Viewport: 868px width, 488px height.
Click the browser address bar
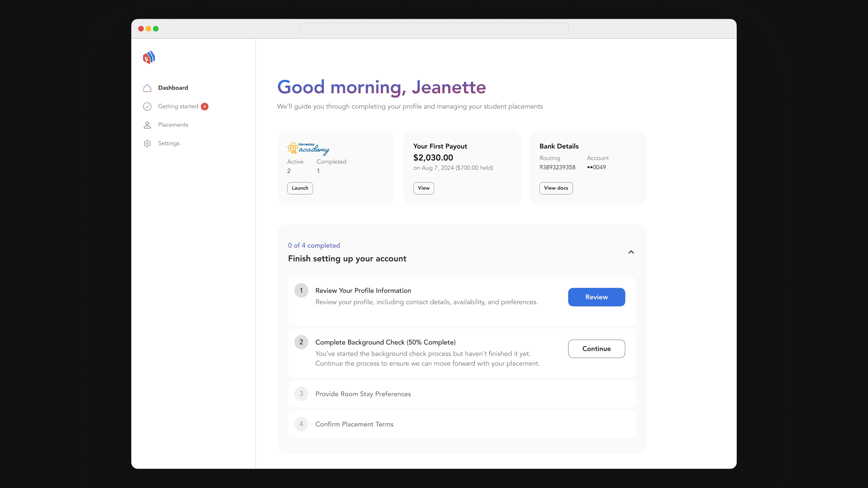(434, 29)
